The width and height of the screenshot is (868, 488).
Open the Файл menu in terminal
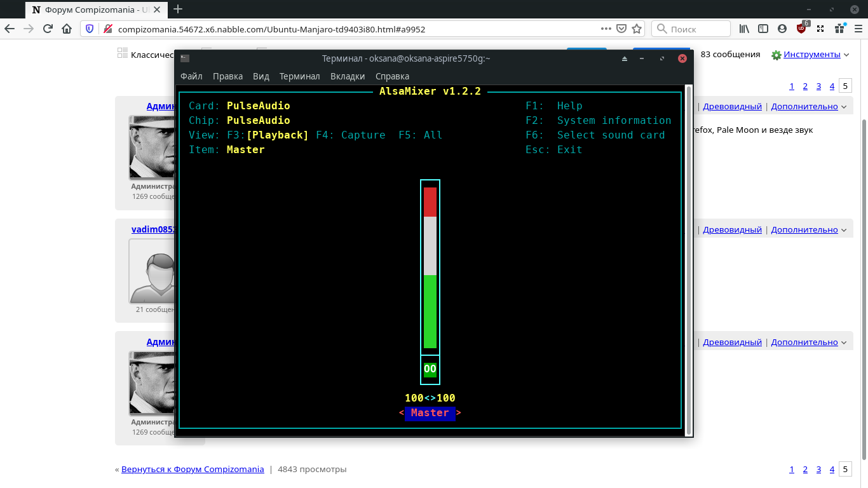coord(191,76)
